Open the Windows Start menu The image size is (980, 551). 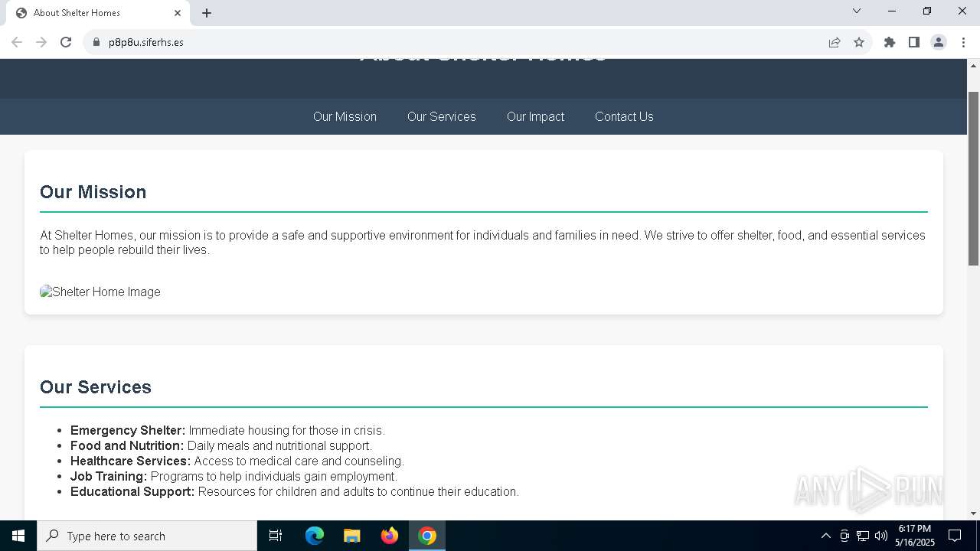click(x=18, y=536)
